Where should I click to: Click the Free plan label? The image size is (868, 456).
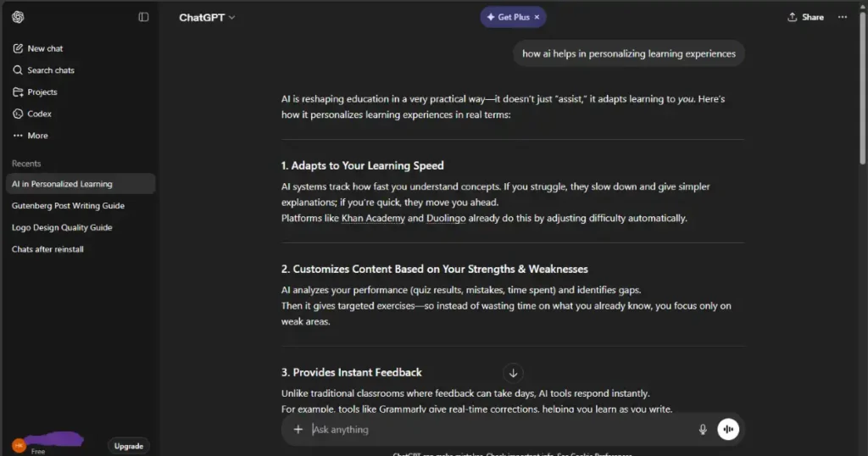pyautogui.click(x=38, y=452)
